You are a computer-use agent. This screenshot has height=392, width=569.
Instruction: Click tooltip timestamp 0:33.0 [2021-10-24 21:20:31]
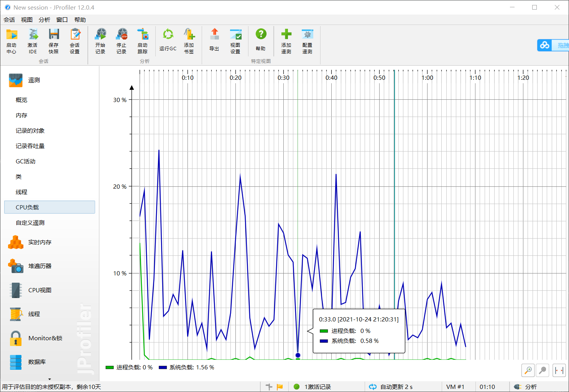point(359,320)
